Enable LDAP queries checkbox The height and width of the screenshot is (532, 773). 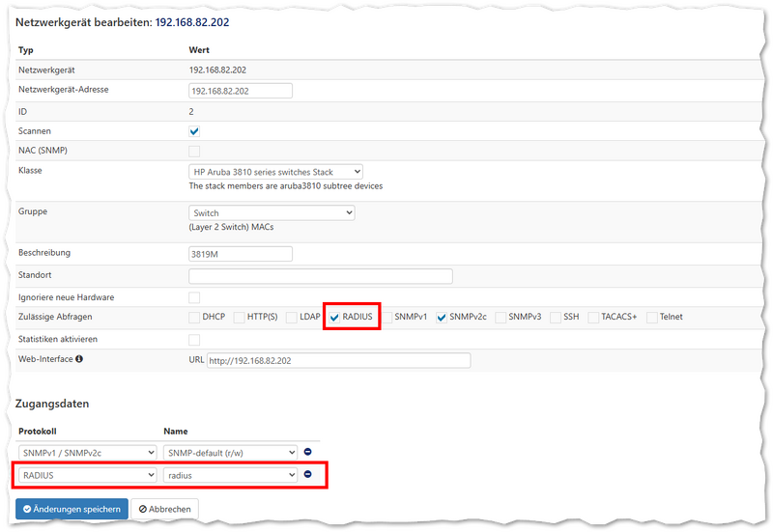click(x=292, y=318)
